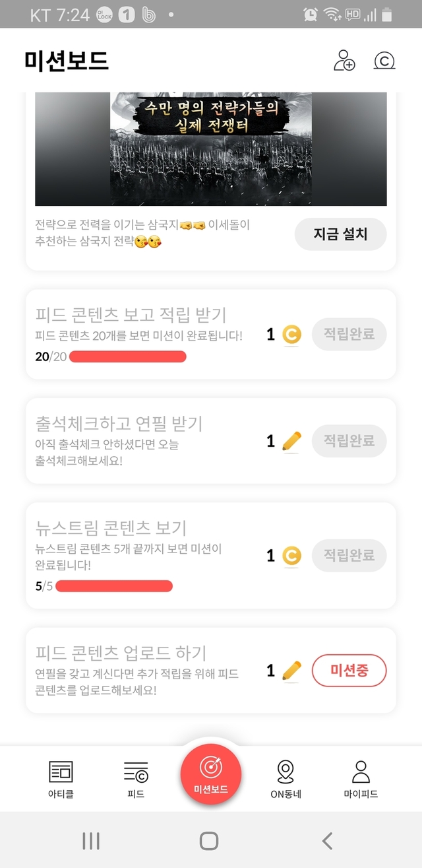Go to the ON동네 tab
Screen dimensions: 422x868
(286, 779)
